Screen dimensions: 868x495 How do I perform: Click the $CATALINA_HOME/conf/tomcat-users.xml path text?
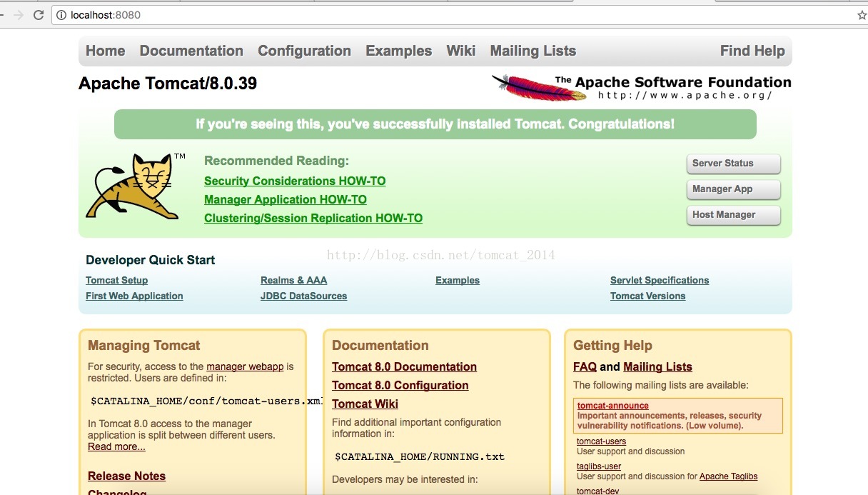pos(207,401)
